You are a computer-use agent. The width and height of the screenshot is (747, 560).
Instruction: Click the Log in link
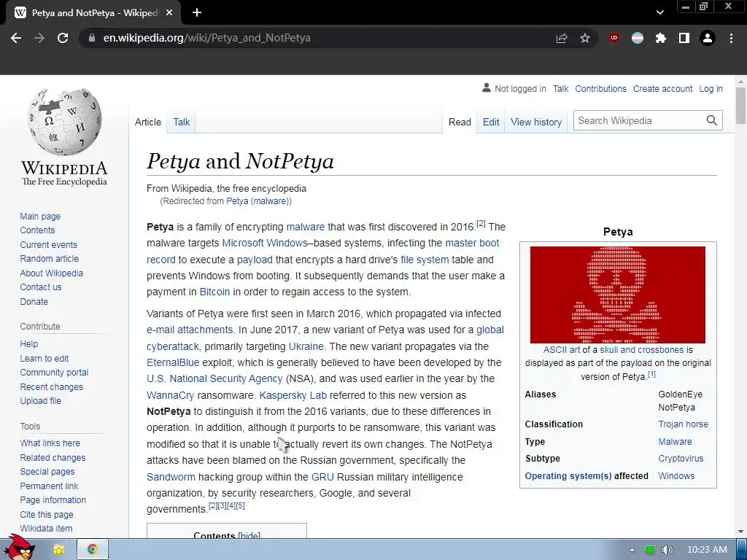[x=711, y=88]
